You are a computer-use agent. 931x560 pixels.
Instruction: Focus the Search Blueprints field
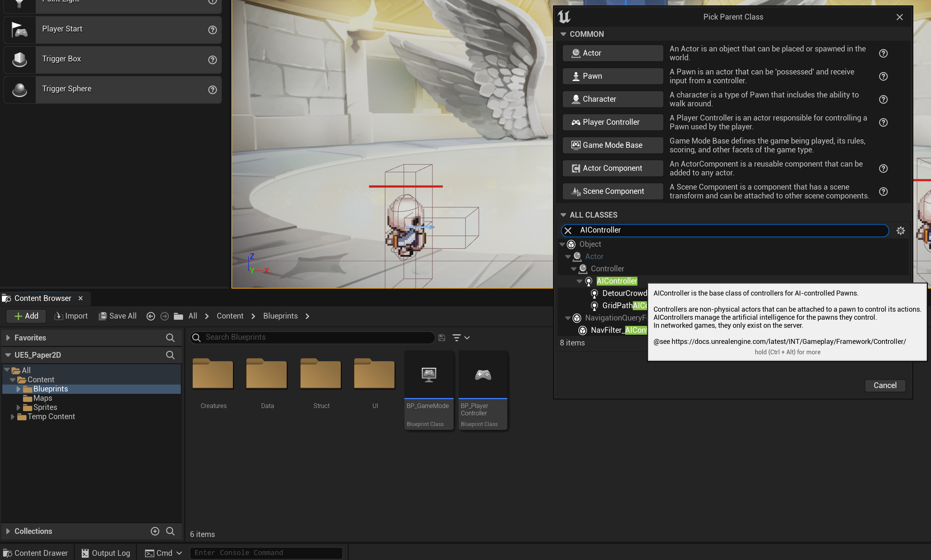tap(313, 337)
